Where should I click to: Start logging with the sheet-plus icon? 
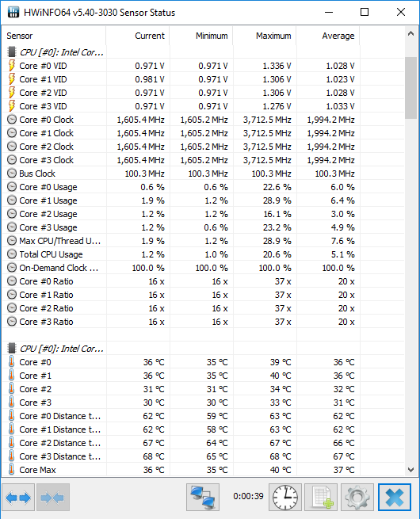(321, 497)
